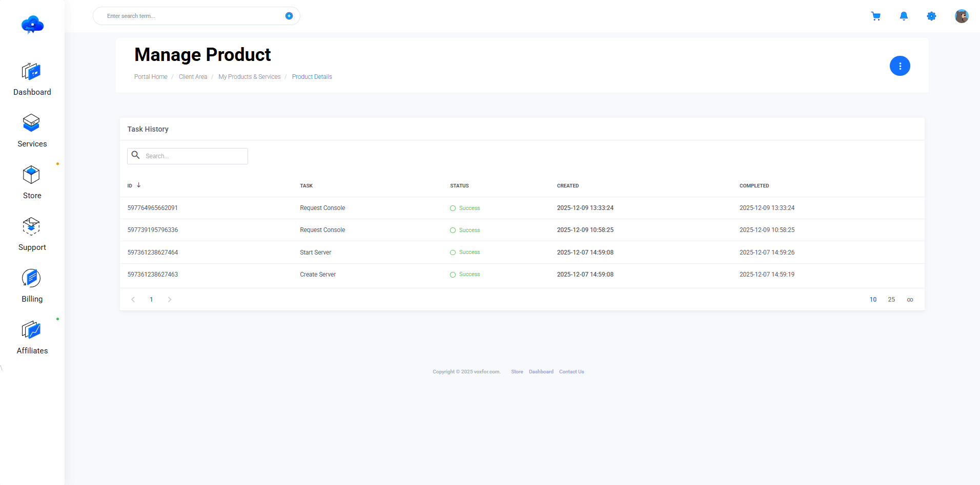Viewport: 980px width, 485px height.
Task: Show all tasks with infinity page size
Action: (910, 299)
